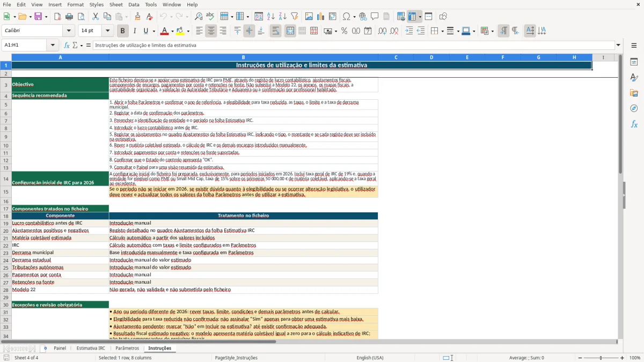Click Add Decimal Place icon
Viewport: 644px width, 362px height.
click(382, 31)
